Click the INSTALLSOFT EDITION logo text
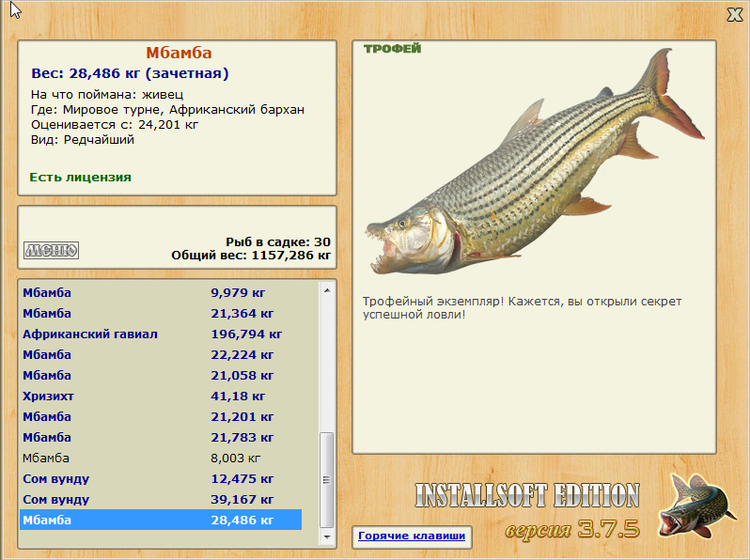Image resolution: width=750 pixels, height=560 pixels. point(527,495)
